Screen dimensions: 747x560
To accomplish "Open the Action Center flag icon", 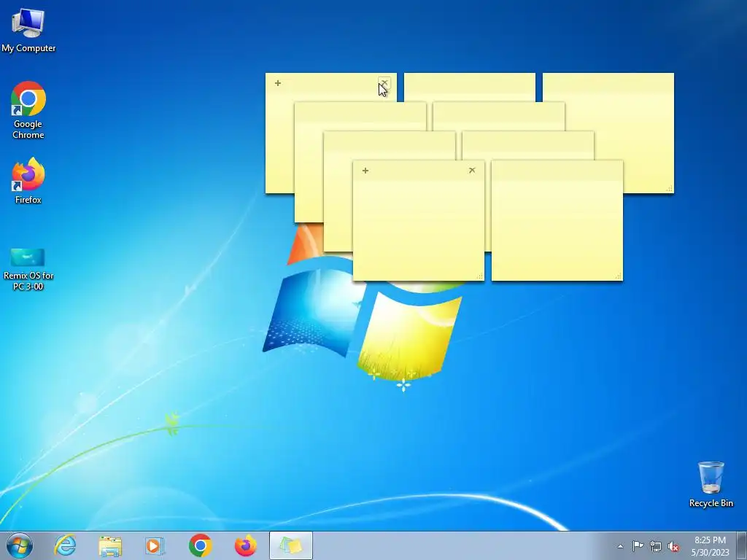I will pyautogui.click(x=638, y=546).
